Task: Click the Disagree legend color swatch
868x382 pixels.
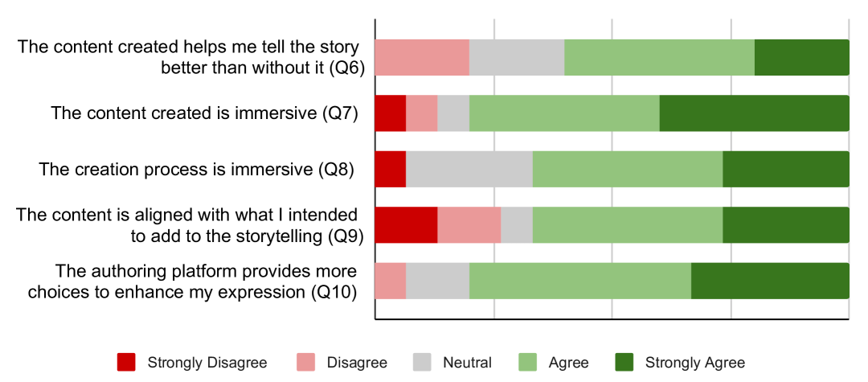Action: coord(306,363)
